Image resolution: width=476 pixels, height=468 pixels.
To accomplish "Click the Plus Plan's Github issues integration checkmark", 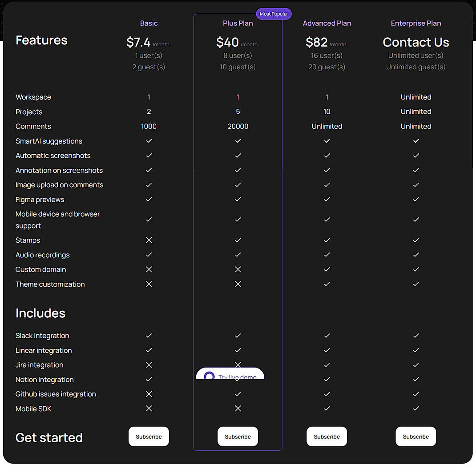I will click(x=238, y=394).
